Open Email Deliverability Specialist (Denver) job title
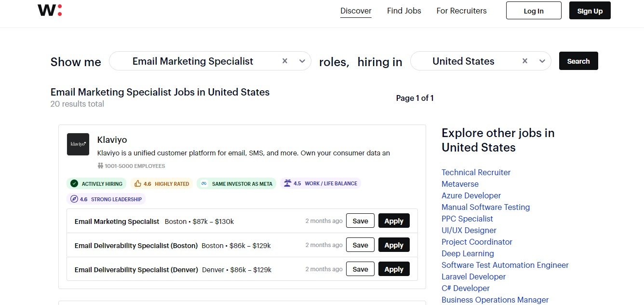Screen dimensions: 644x305 point(136,270)
